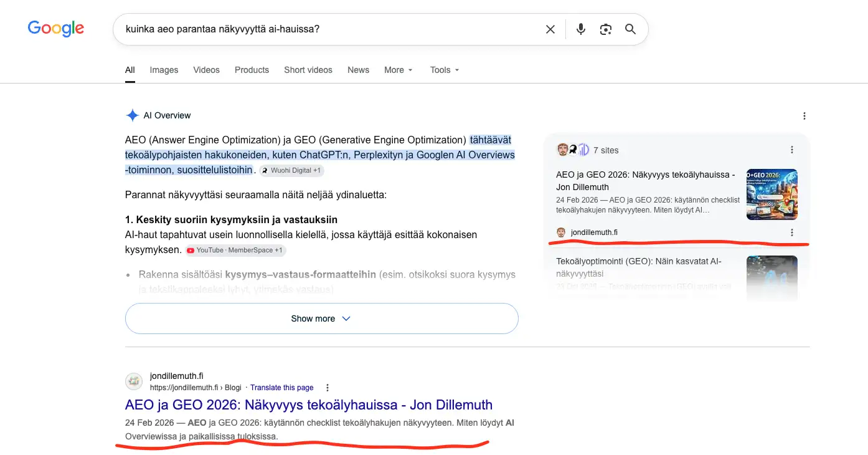
Task: Select the All results tab
Action: click(130, 70)
